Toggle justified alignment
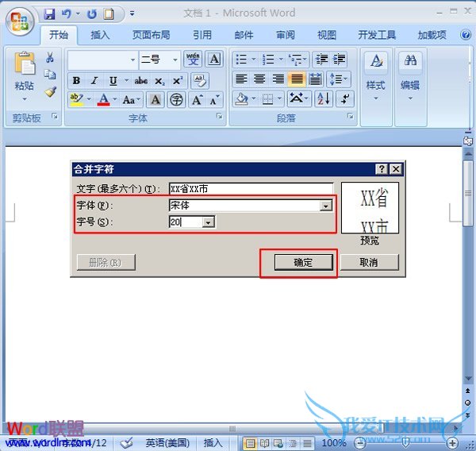This screenshot has height=451, width=476. (297, 79)
